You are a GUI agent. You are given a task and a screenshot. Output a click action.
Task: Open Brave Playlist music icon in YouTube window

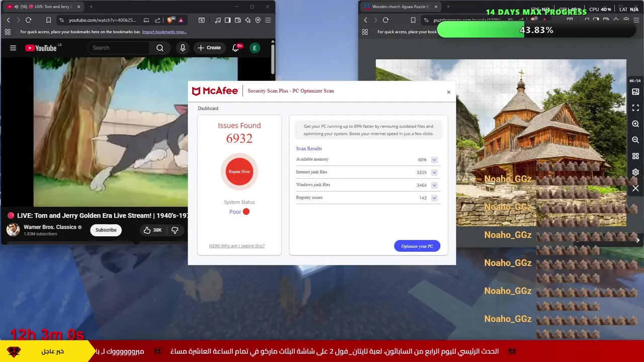217,20
